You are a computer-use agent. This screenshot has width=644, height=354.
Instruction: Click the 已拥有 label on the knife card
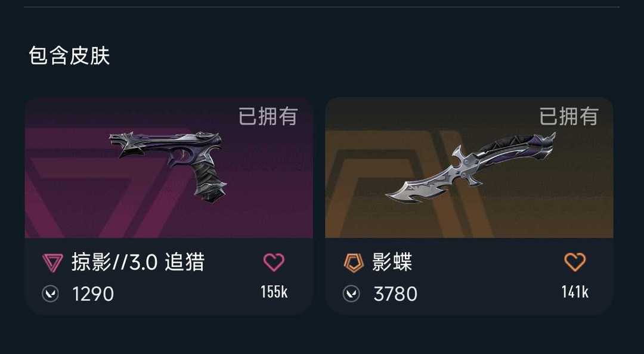pos(569,116)
